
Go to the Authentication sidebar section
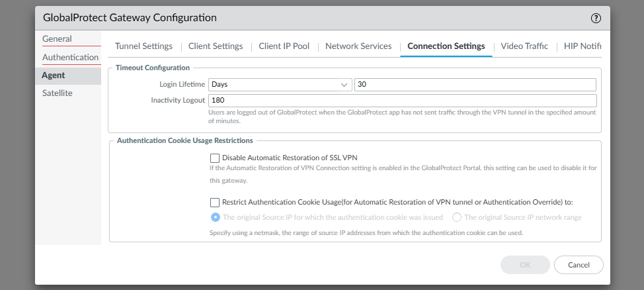click(70, 58)
